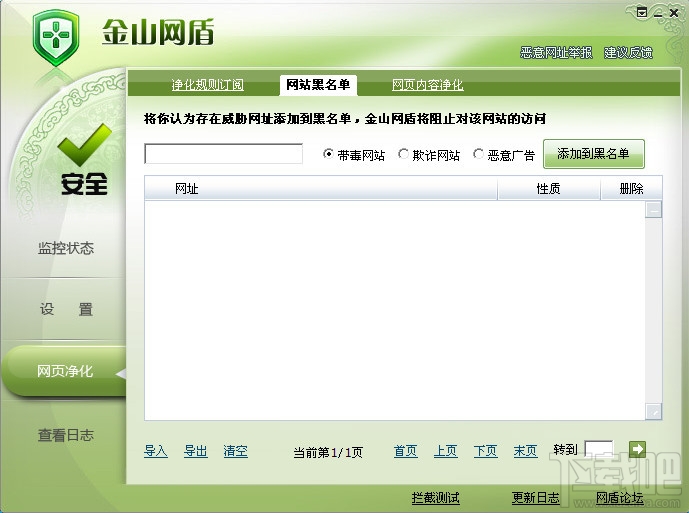Click the 恶意网址举报 link
This screenshot has height=513, width=689.
point(556,53)
